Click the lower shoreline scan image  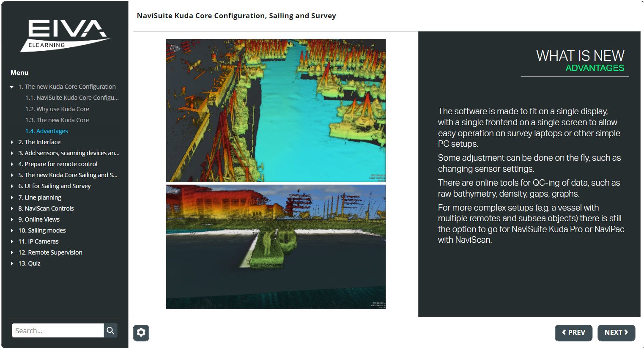[x=275, y=247]
